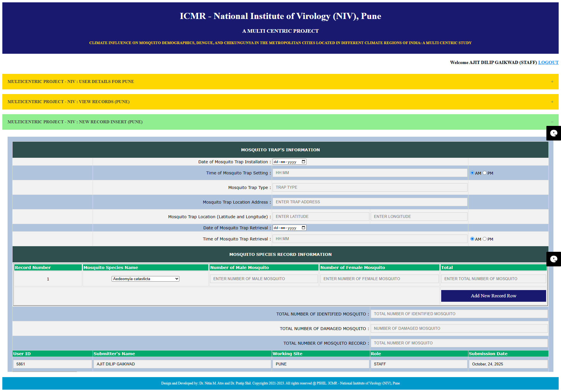Click the Mosquito Trap Type field
The image size is (561, 392).
pos(370,188)
